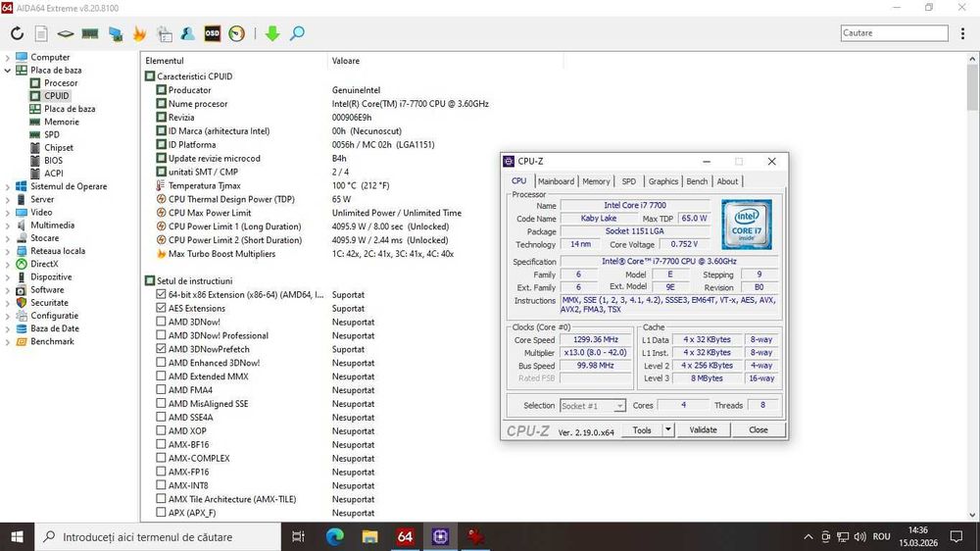The height and width of the screenshot is (551, 980).
Task: Open Task View on the taskbar
Action: click(298, 536)
